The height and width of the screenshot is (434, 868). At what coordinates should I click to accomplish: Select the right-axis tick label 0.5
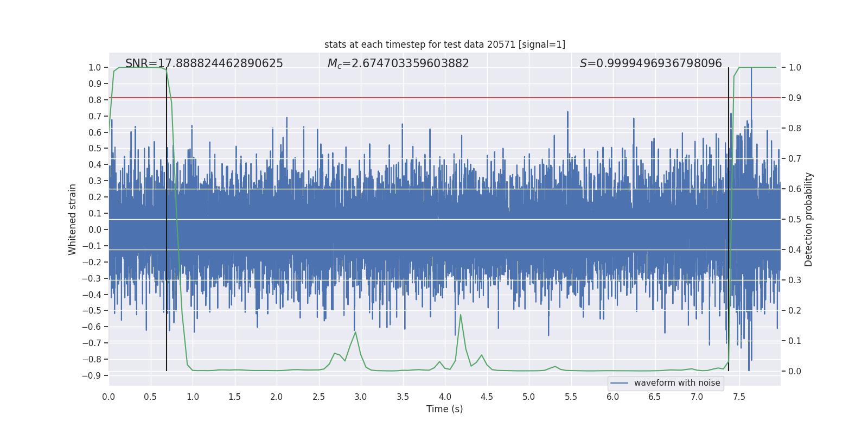pos(794,219)
